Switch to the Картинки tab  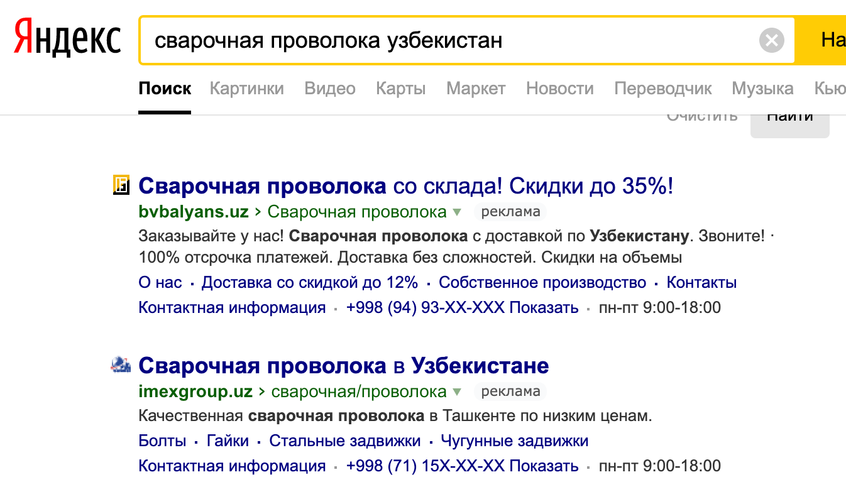tap(246, 89)
